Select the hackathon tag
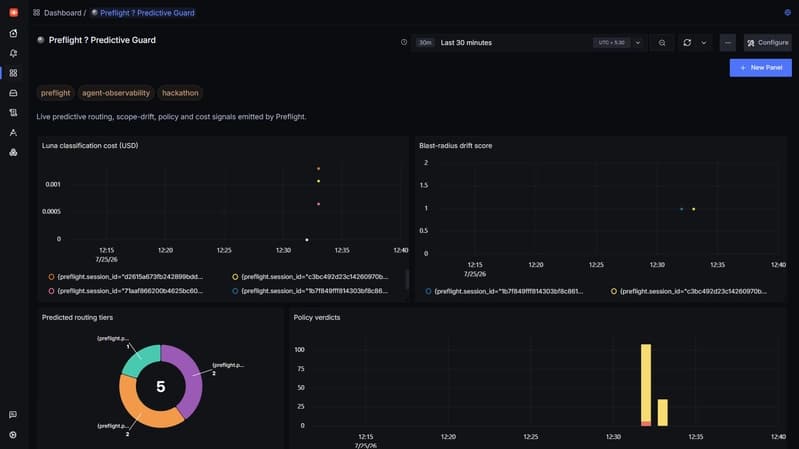The image size is (799, 449). tap(180, 93)
